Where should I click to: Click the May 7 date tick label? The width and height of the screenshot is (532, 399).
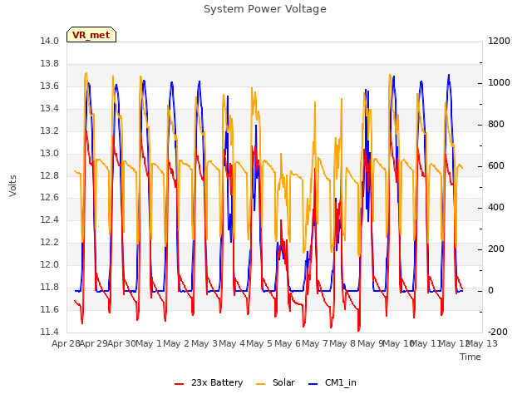(315, 343)
